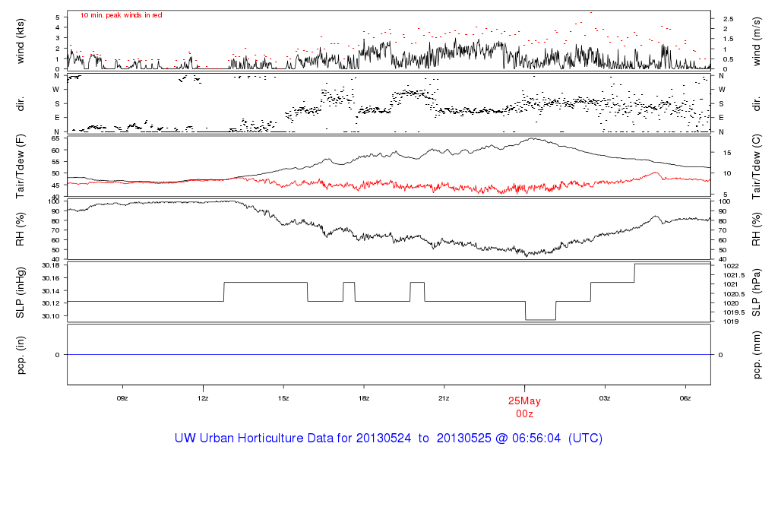Select the '1019.5' hPa tick label
This screenshot has width=778, height=532.
[734, 312]
